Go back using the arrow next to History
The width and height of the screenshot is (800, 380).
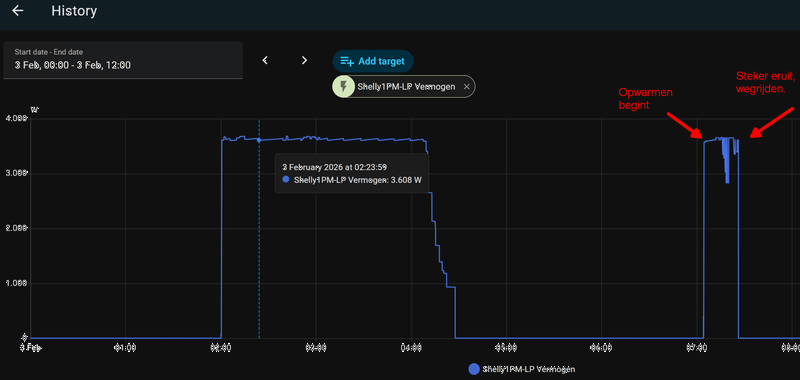(18, 11)
